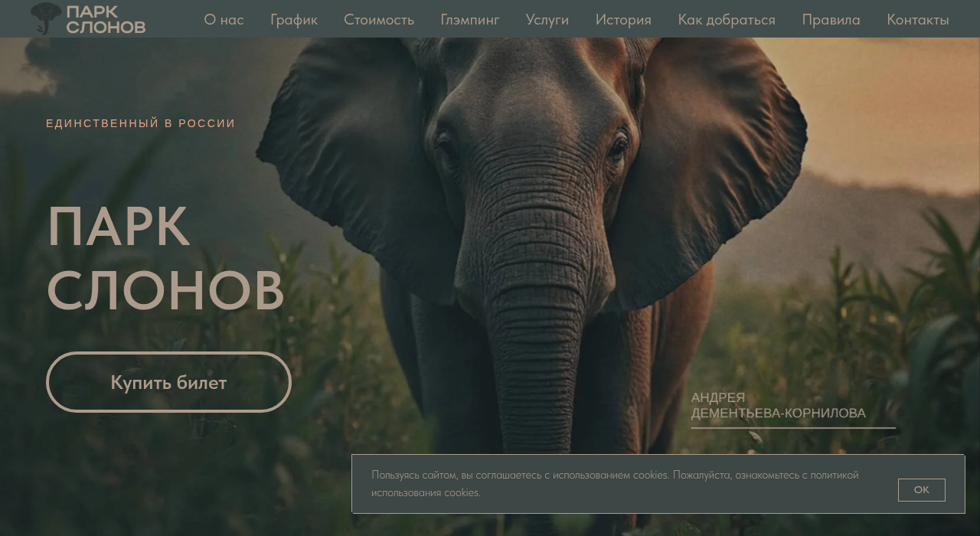980x536 pixels.
Task: Select Глэмпинг in the navigation bar
Action: [x=470, y=20]
